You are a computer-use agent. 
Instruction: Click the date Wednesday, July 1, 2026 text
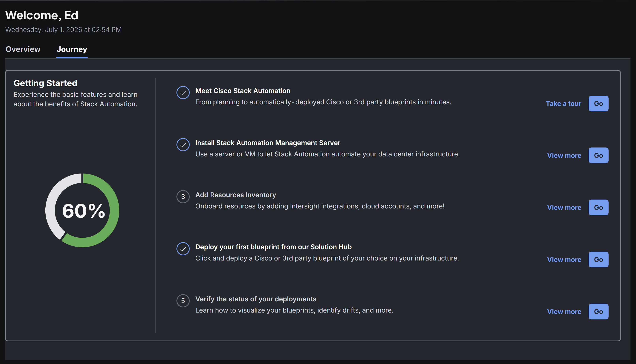(63, 30)
